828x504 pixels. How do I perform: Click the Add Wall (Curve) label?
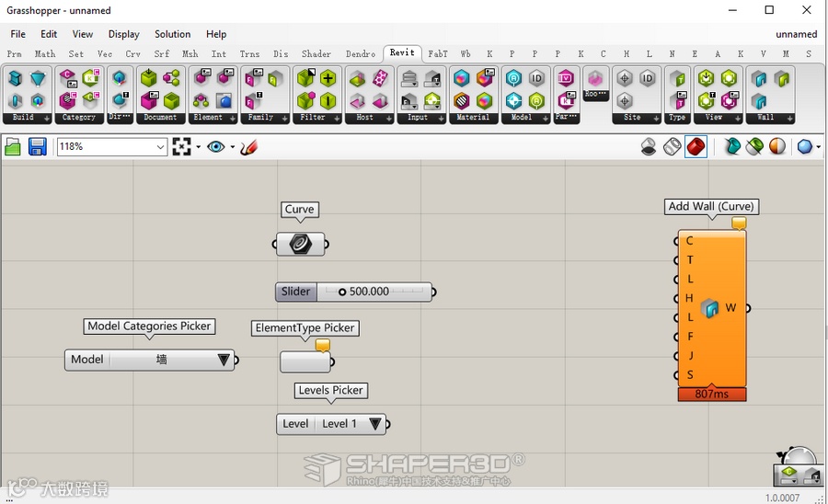pyautogui.click(x=711, y=206)
